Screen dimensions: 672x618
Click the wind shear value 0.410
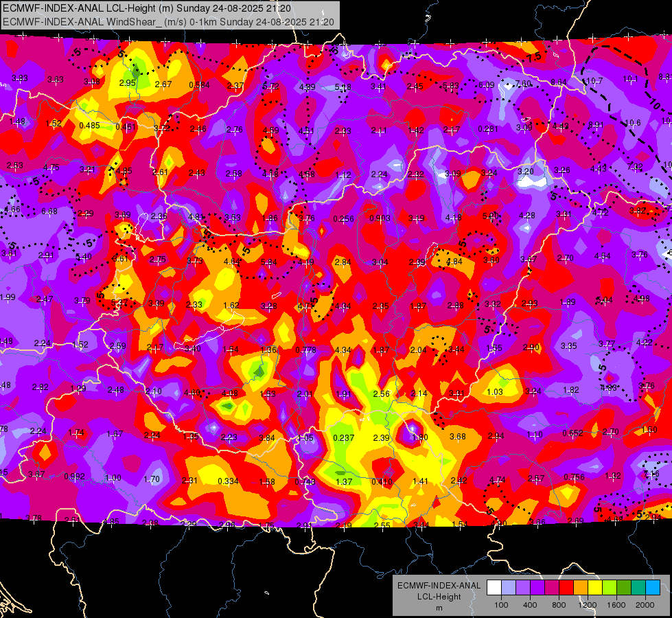[382, 481]
